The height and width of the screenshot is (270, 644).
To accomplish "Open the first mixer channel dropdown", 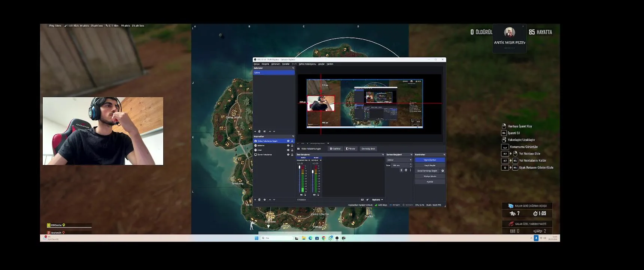I will 309,160.
